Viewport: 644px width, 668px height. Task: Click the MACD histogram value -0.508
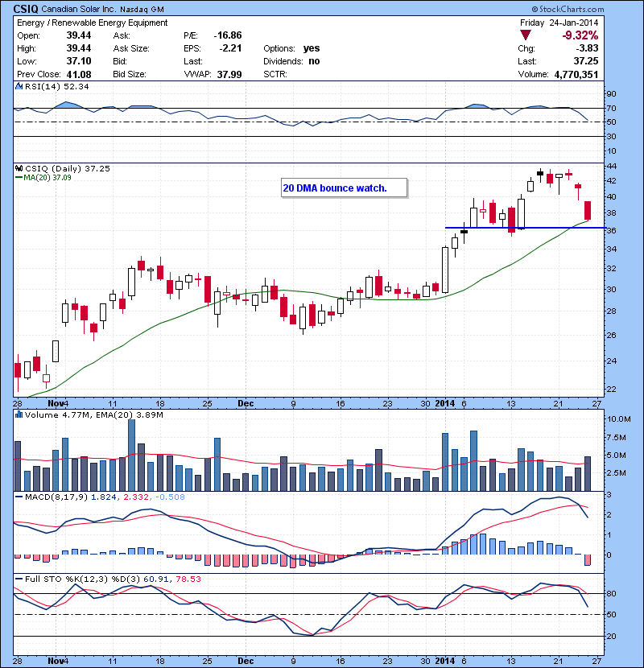[170, 497]
